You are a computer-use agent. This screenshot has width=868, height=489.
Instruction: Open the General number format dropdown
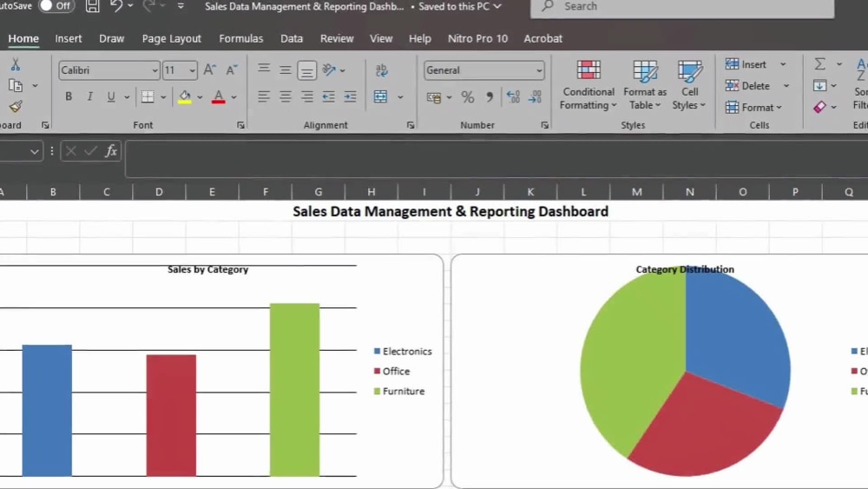pos(539,70)
